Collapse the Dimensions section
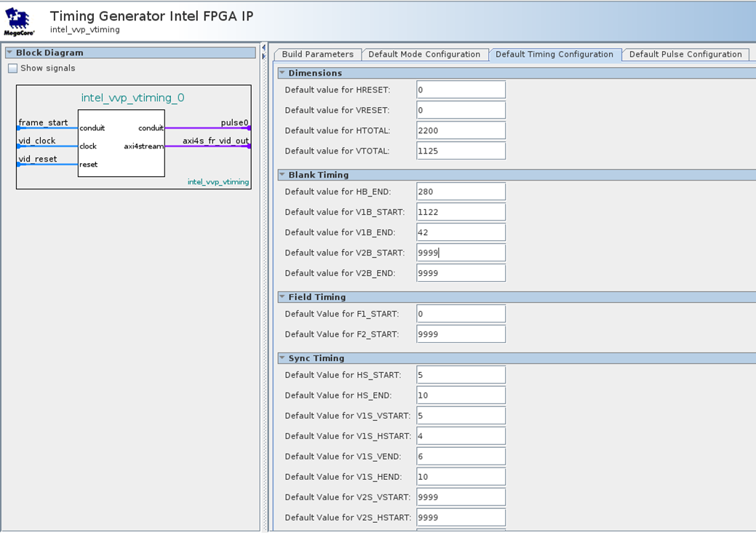The image size is (756, 533). [x=282, y=73]
